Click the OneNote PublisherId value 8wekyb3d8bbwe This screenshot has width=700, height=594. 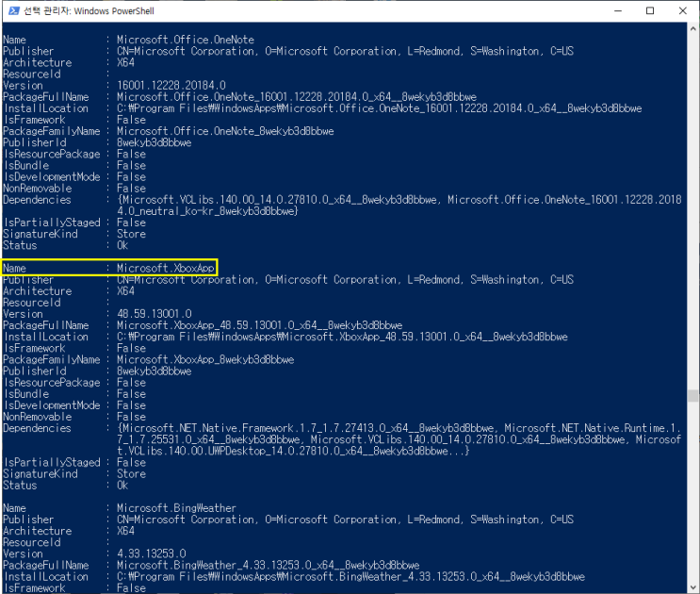(154, 142)
